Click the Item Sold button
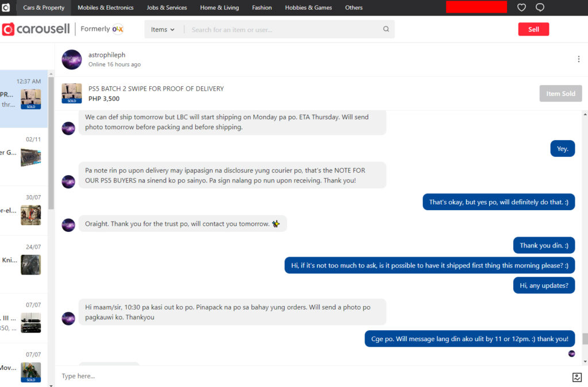 click(x=560, y=94)
